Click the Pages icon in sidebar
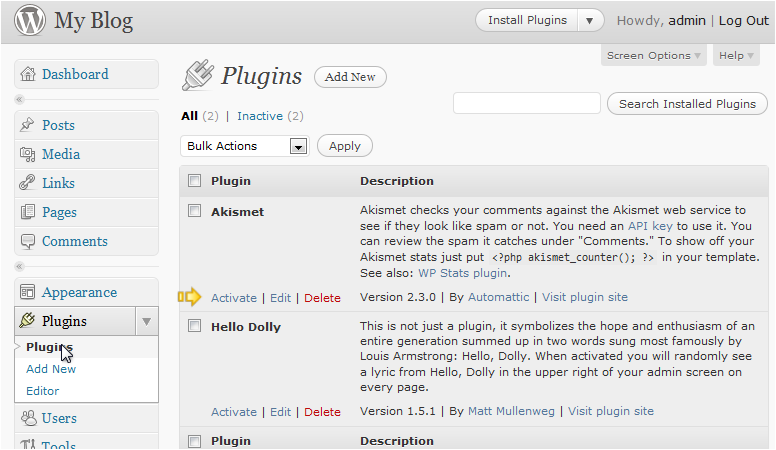 [28, 212]
